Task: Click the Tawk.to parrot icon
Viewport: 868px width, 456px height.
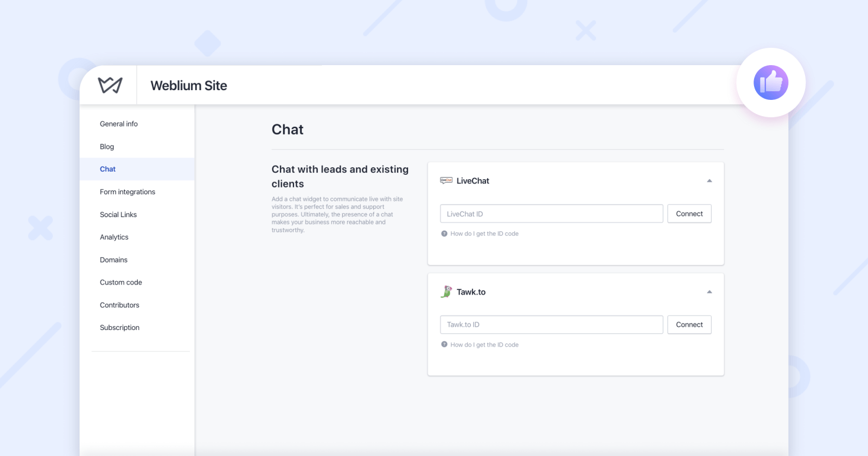Action: pyautogui.click(x=446, y=292)
